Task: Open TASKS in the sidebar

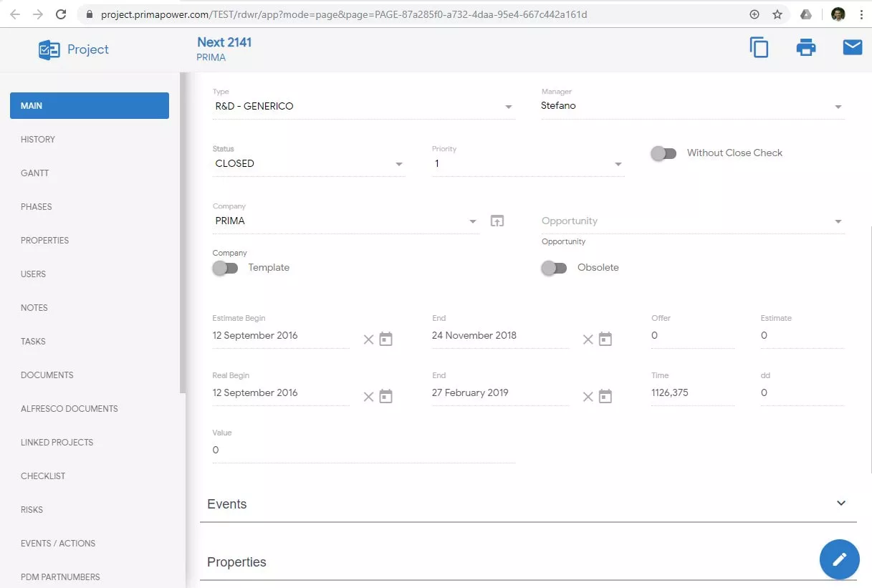Action: (33, 342)
